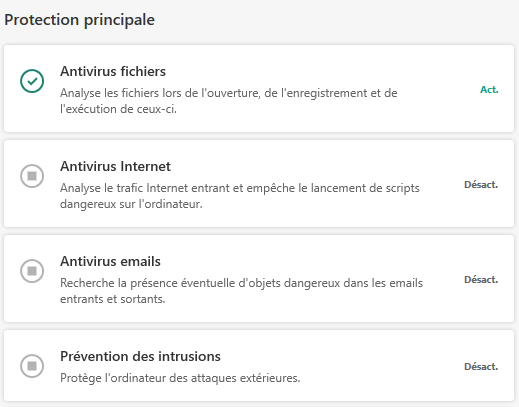Click the grey stop icon for Antivirus Internet

pos(32,176)
